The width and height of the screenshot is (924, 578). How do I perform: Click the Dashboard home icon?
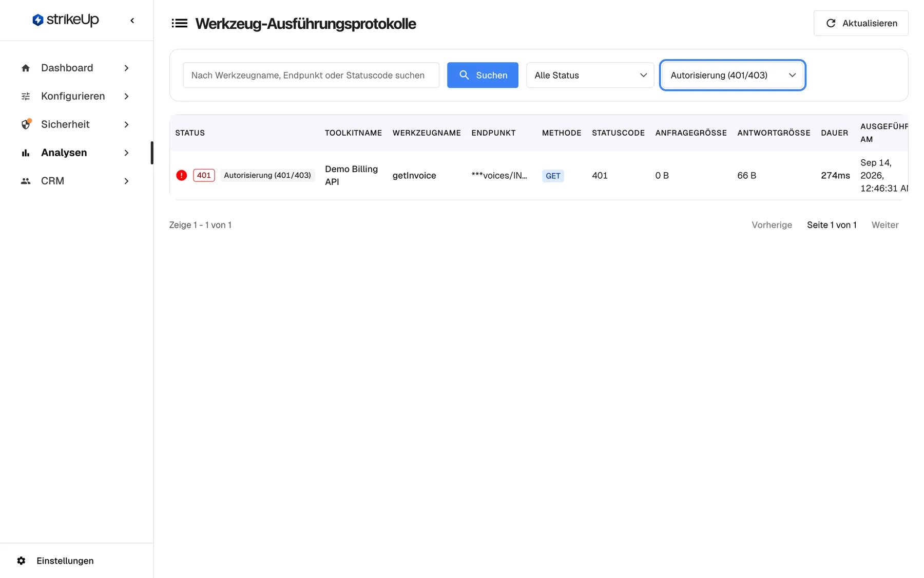point(26,68)
